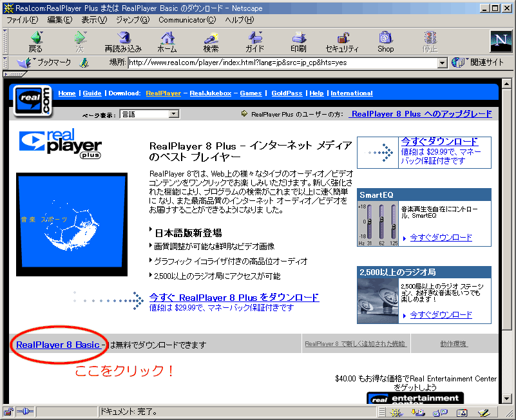Collapse the navigation toolbar handle

[x=5, y=41]
